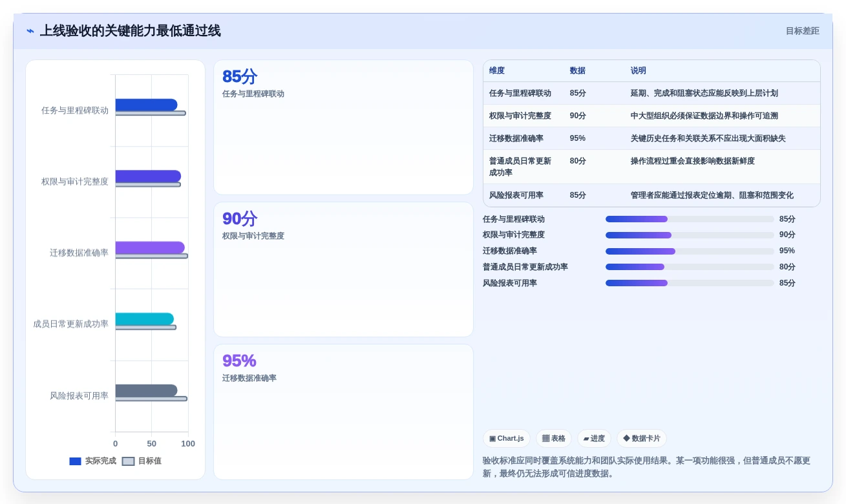Click the 任务与里程碑联动 progress bar
Viewport: 846px width, 504px height.
coord(690,219)
